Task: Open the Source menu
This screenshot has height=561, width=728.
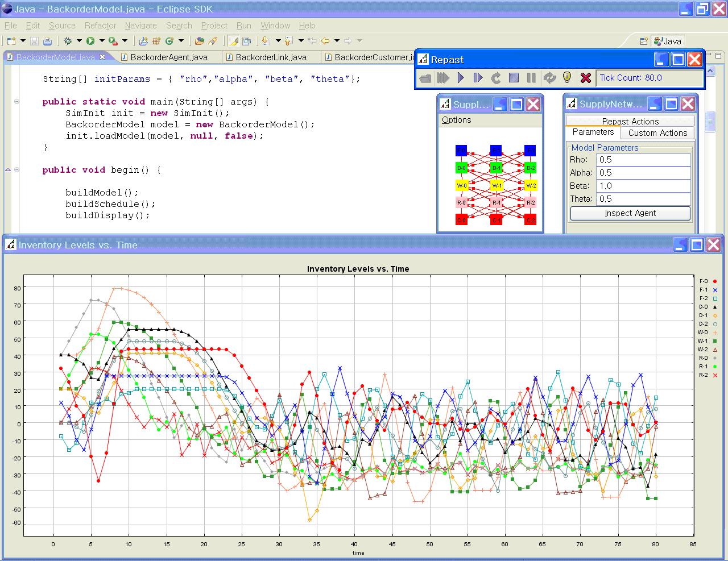Action: coord(62,26)
